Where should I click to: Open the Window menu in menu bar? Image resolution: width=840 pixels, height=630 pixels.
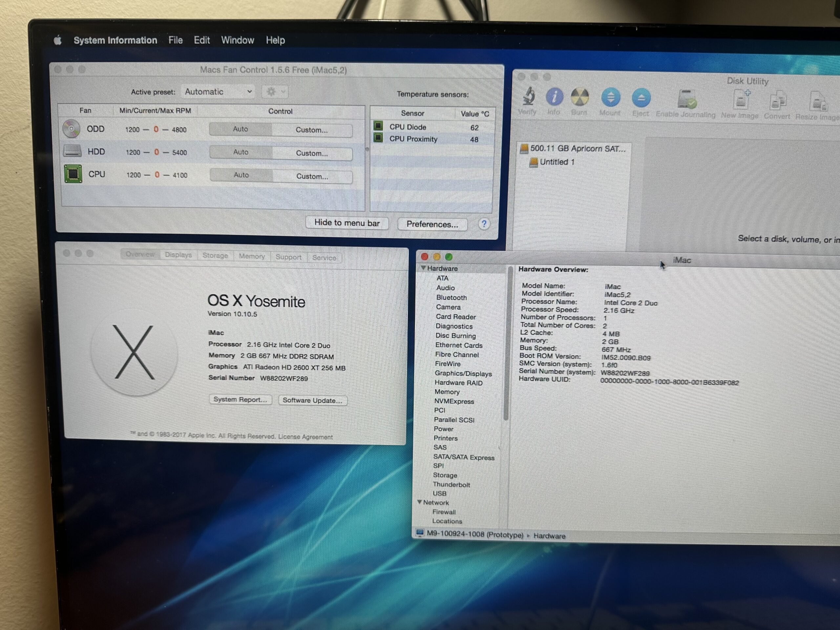(x=237, y=40)
